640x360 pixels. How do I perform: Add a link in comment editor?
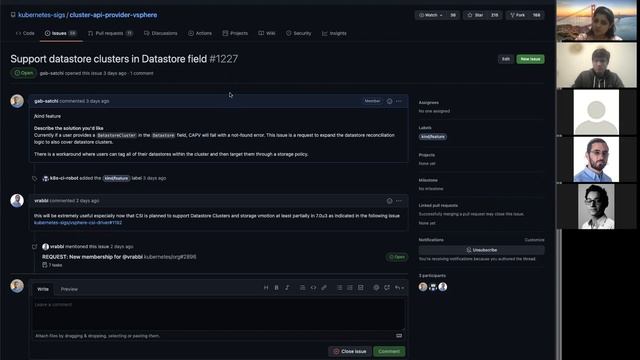click(324, 288)
